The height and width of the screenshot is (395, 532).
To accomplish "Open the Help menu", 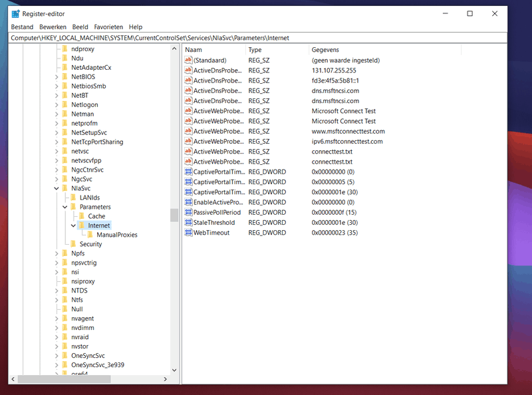I will coord(136,27).
